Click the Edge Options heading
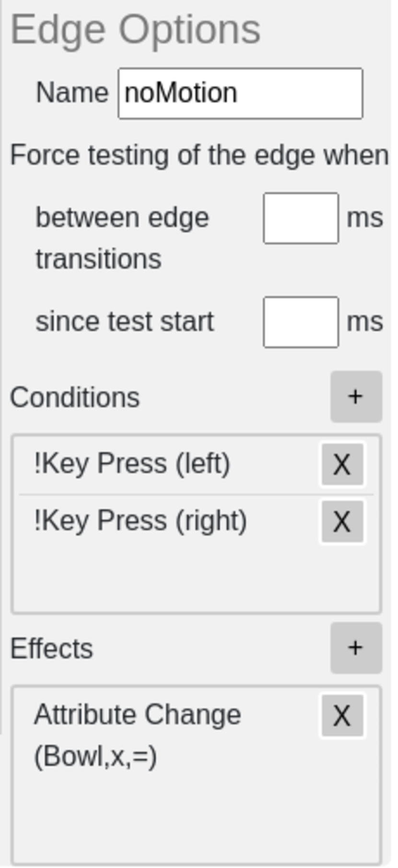 pos(135,30)
